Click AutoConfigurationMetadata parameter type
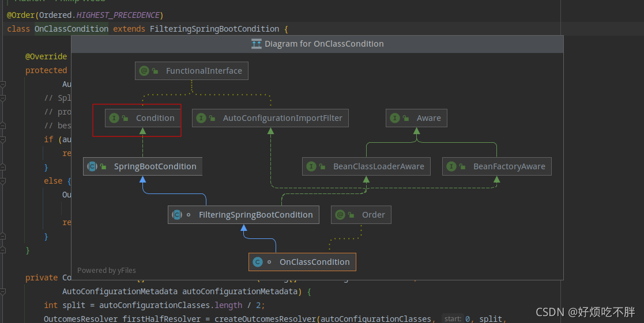The image size is (644, 323). pos(120,291)
